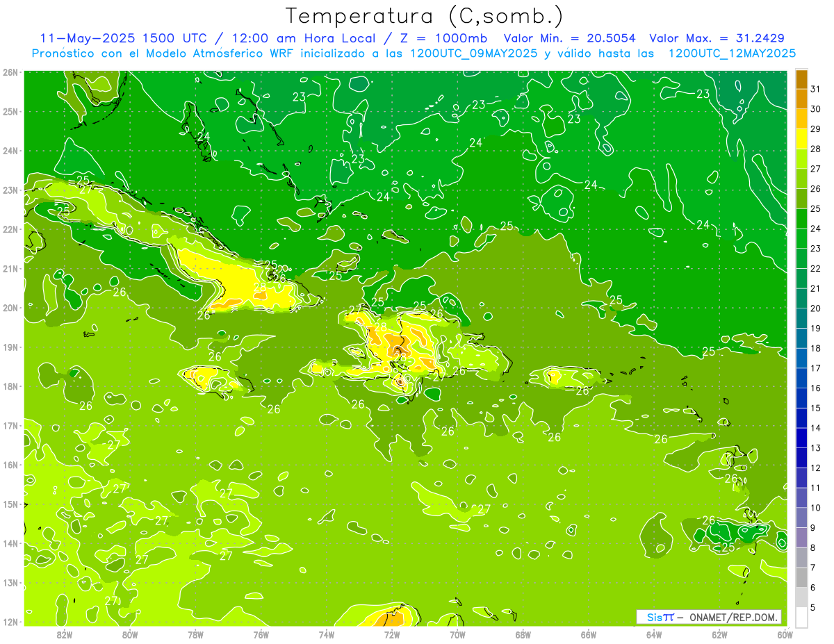Viewport: 834px width, 644px height.
Task: Click the 26N latitude axis label
Action: 10,72
